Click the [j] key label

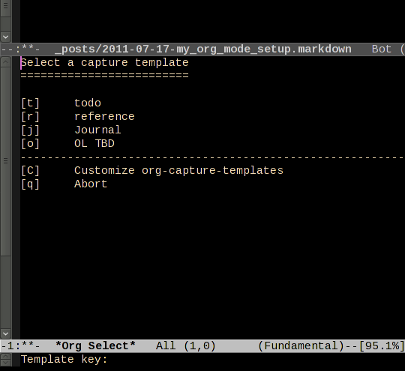tap(30, 130)
